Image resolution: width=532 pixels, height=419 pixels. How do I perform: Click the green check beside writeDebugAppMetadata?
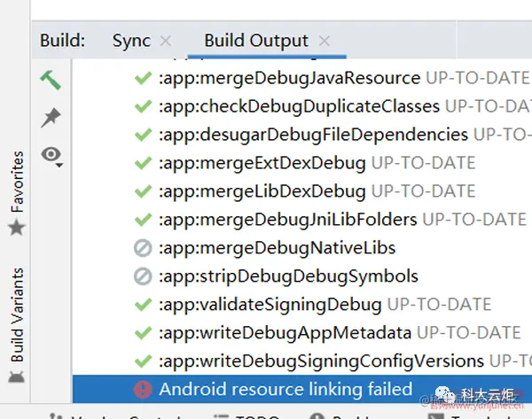tap(143, 332)
